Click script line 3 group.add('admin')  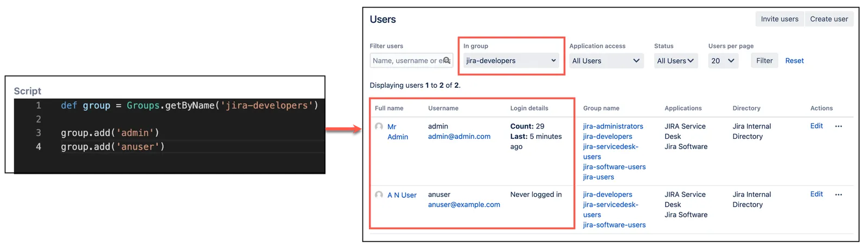110,133
